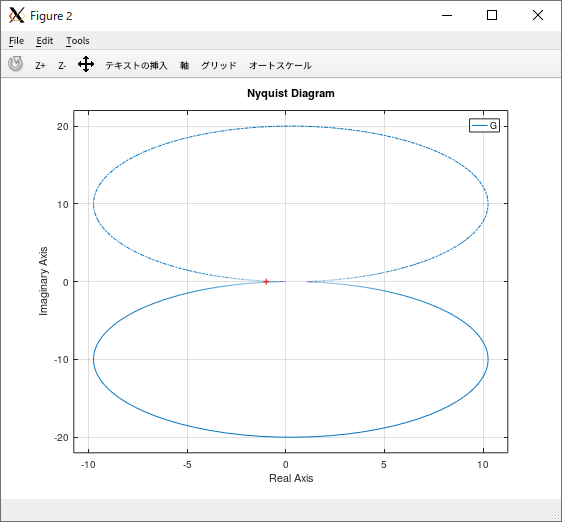Select the Z+ zoom in tool
The width and height of the screenshot is (562, 522).
pos(40,66)
